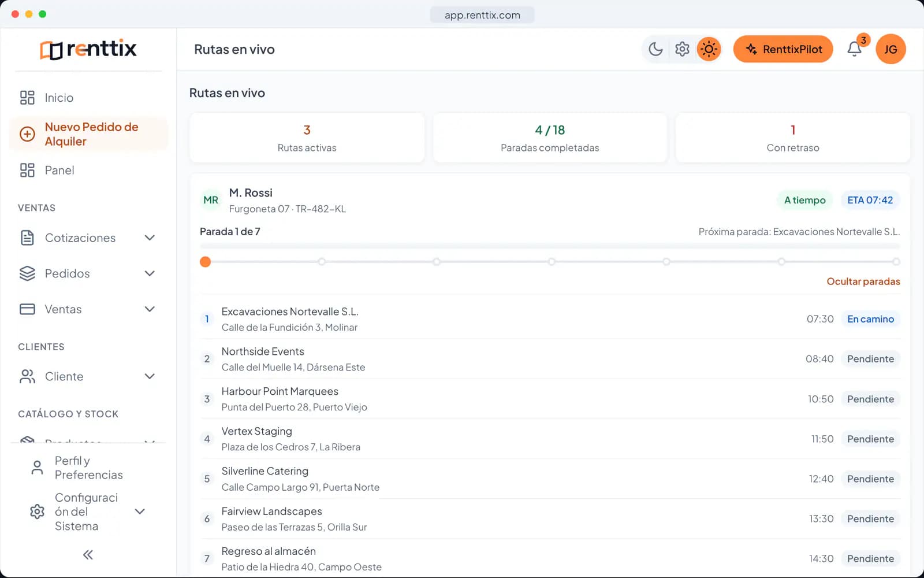
Task: Open Panel in sidebar
Action: 88,170
